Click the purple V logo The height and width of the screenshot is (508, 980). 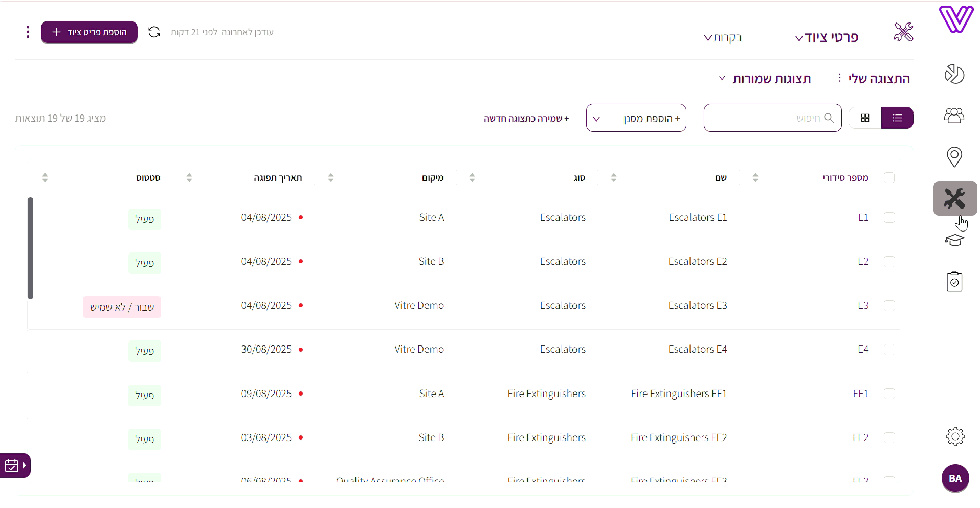pyautogui.click(x=956, y=19)
